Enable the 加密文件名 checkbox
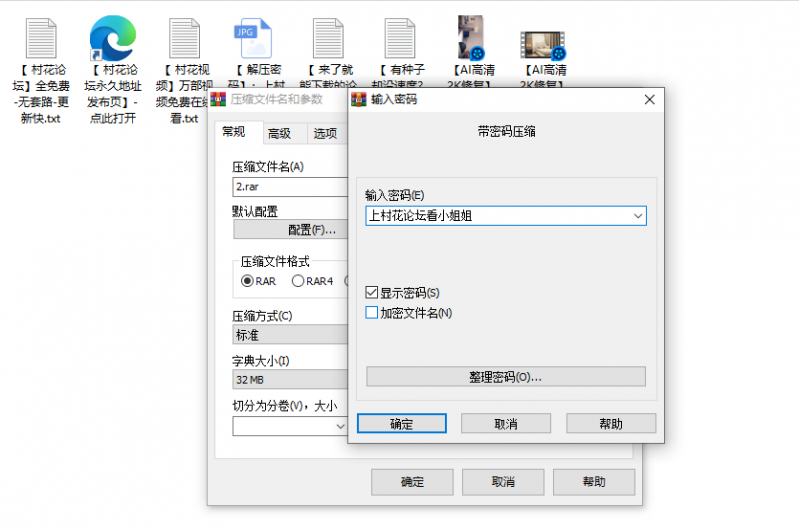799x529 pixels. pos(373,313)
